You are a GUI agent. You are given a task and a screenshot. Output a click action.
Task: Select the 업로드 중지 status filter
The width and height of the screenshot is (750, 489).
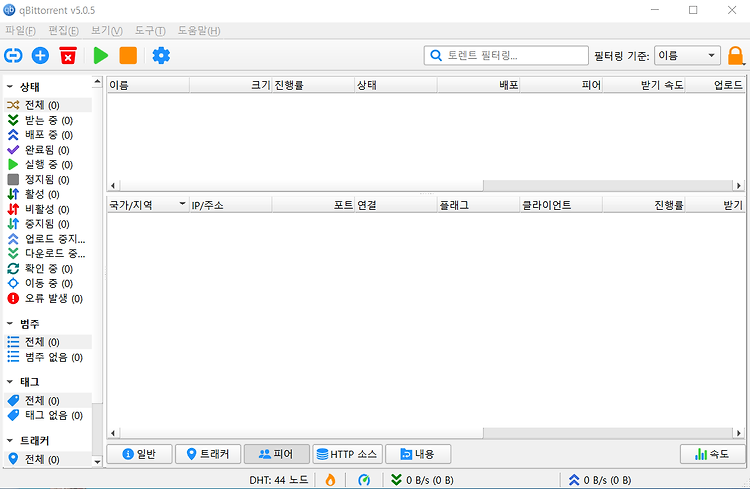(48, 239)
